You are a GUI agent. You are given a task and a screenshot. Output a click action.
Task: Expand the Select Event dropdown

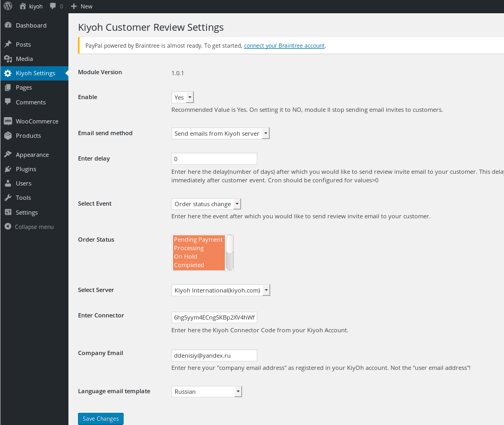click(206, 204)
